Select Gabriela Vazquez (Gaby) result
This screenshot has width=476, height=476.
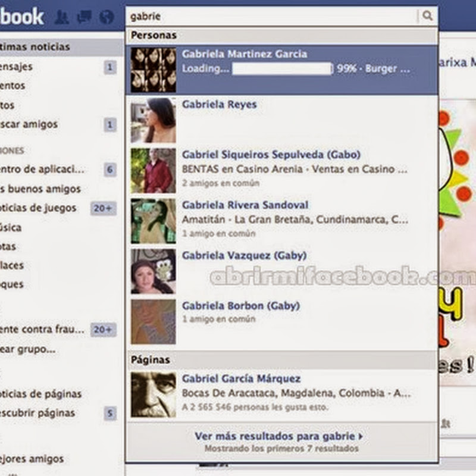[x=281, y=271]
